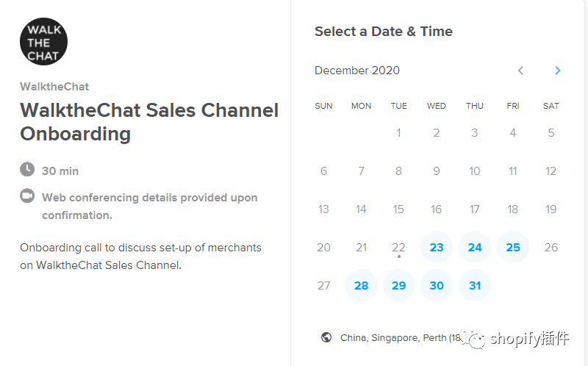Click today's date 22
The width and height of the screenshot is (588, 366).
[398, 247]
